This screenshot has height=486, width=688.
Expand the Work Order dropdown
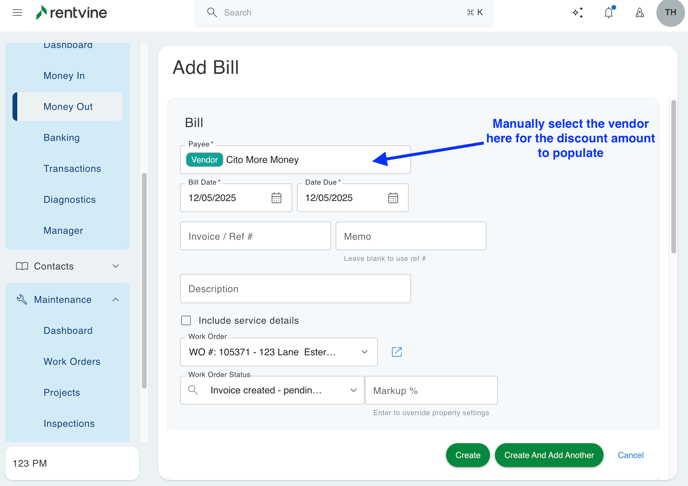[364, 352]
